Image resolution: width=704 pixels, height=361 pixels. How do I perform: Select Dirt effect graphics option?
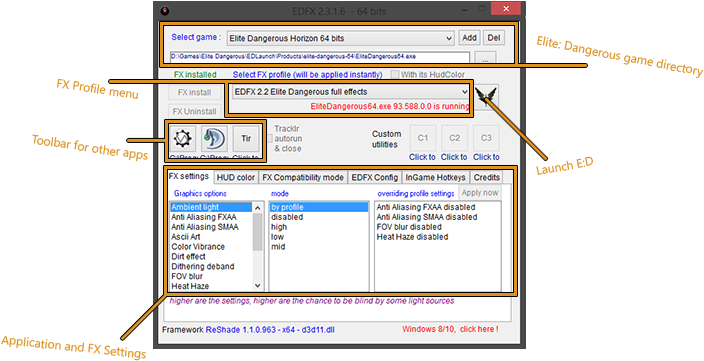coord(211,257)
